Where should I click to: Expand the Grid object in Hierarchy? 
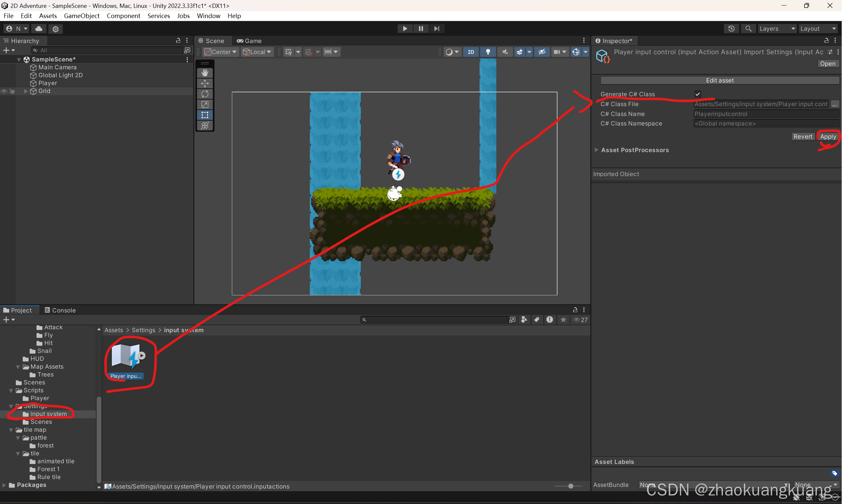(26, 91)
